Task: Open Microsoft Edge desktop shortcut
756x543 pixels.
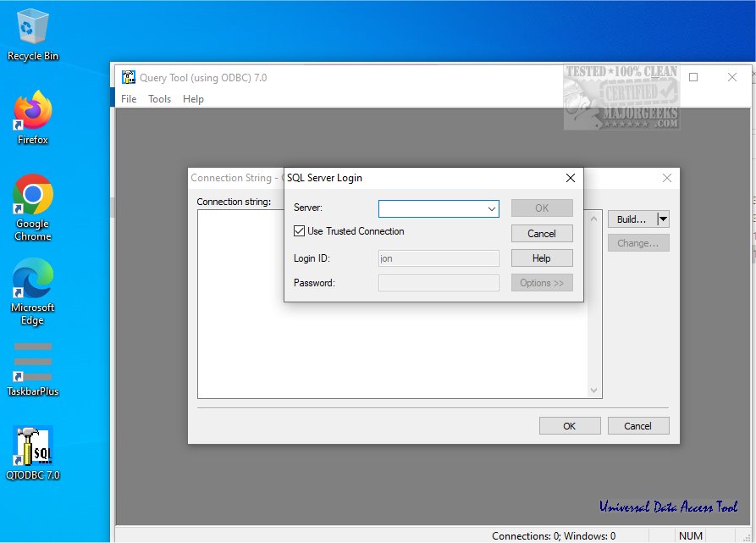Action: (x=33, y=291)
